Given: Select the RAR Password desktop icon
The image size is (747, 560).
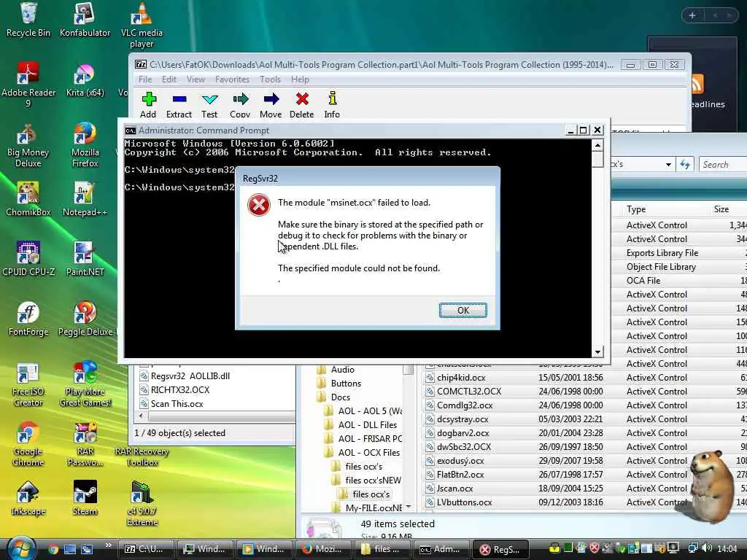Looking at the screenshot, I should pos(85,444).
